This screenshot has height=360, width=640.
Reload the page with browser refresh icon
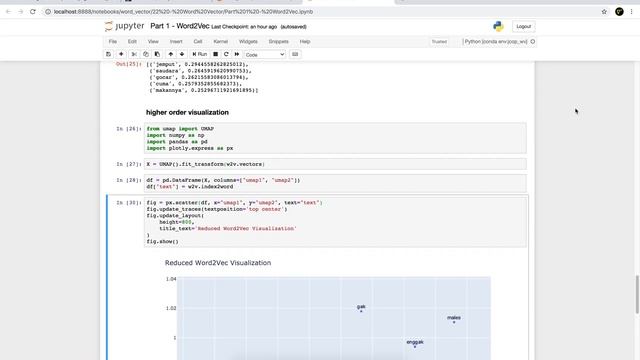(x=33, y=12)
